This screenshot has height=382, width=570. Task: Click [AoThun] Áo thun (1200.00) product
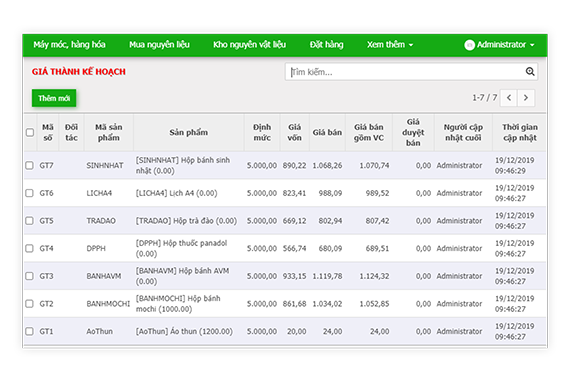coord(184,331)
